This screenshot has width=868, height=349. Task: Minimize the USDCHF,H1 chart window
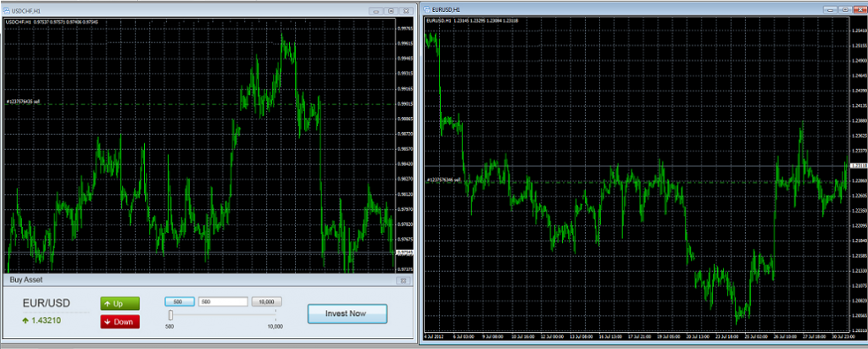click(x=377, y=10)
